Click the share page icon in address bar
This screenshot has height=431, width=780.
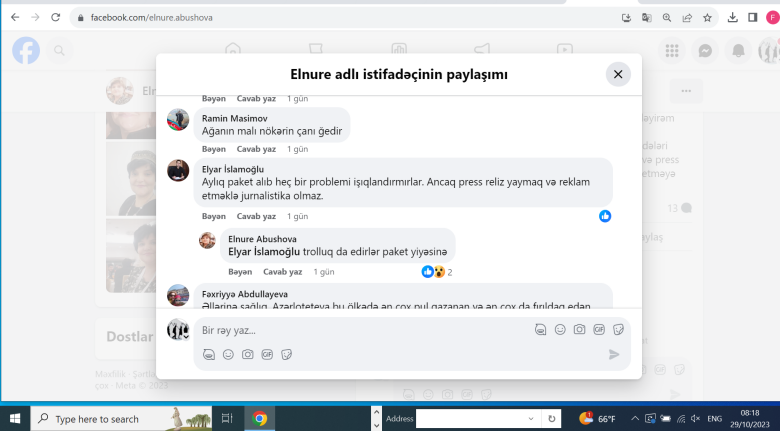[x=687, y=18]
